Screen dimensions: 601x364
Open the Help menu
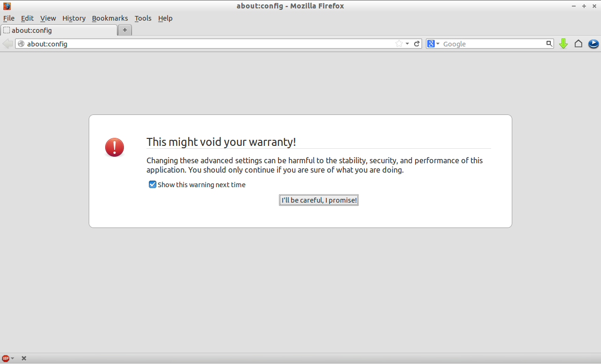point(165,18)
